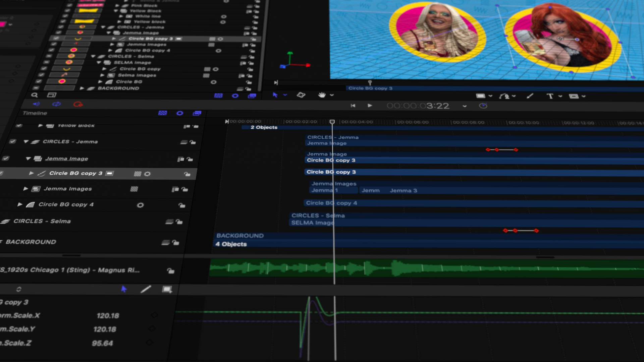644x362 pixels.
Task: Select the BACKGROUND group in timeline list
Action: tap(31, 242)
